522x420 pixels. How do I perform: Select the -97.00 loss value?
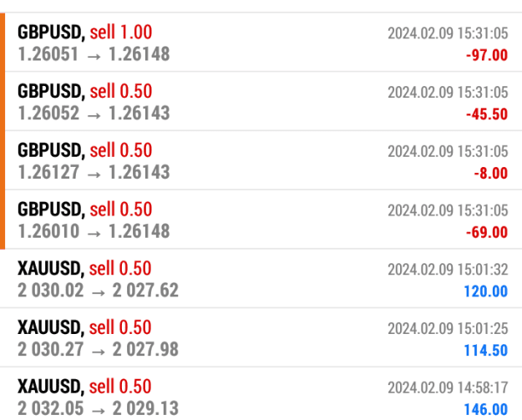(487, 55)
